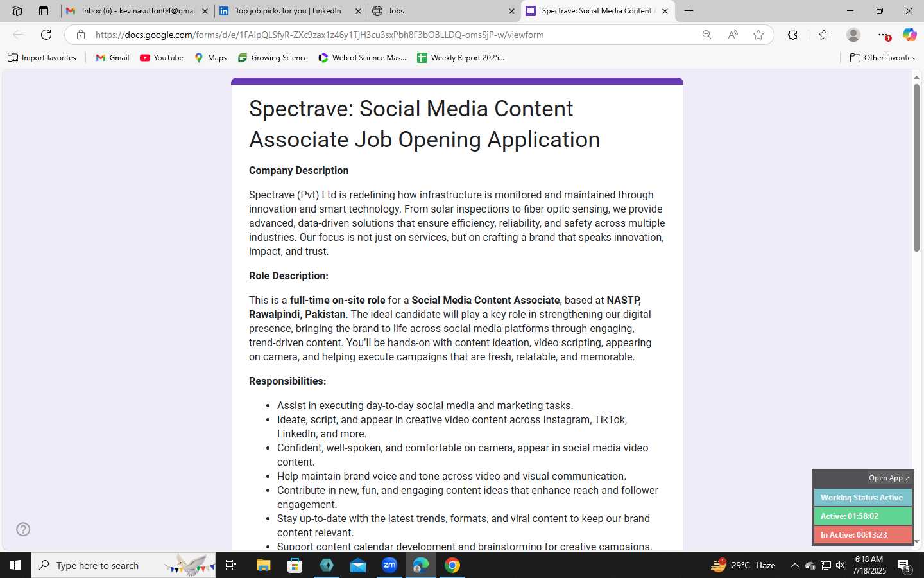Open File Explorer from taskbar
This screenshot has width=924, height=578.
coord(264,565)
